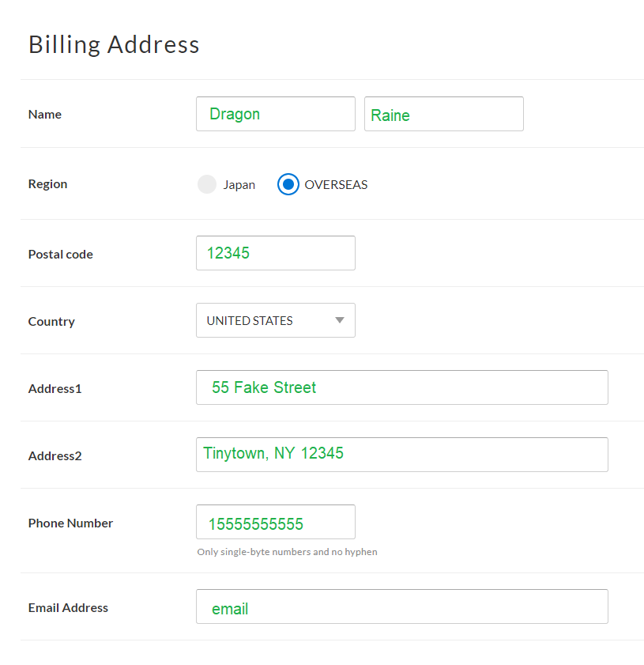Focus the Phone Number input field
The image size is (644, 665).
coord(275,522)
